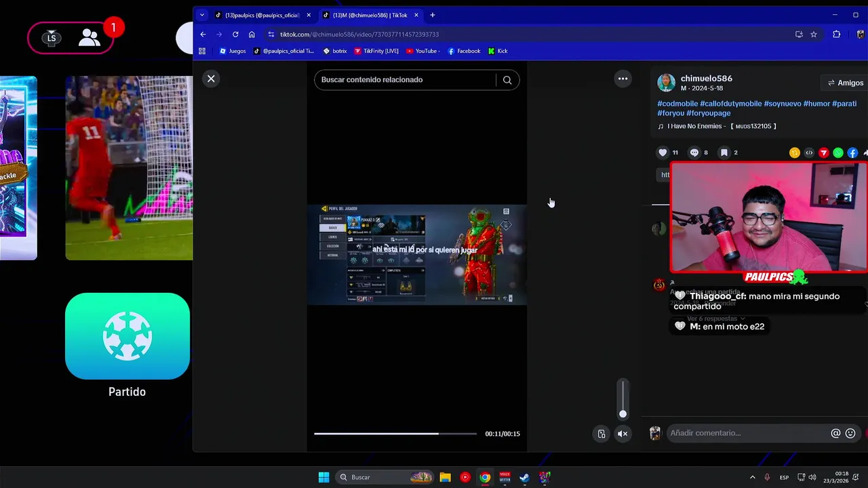Share via the red send-to-friends icon
868x488 pixels.
click(x=823, y=153)
